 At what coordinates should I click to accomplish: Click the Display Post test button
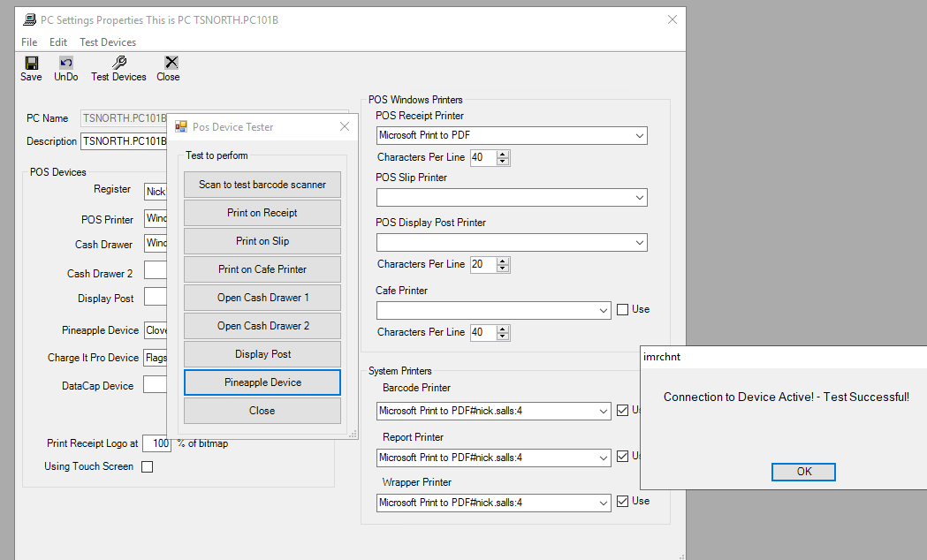point(262,354)
